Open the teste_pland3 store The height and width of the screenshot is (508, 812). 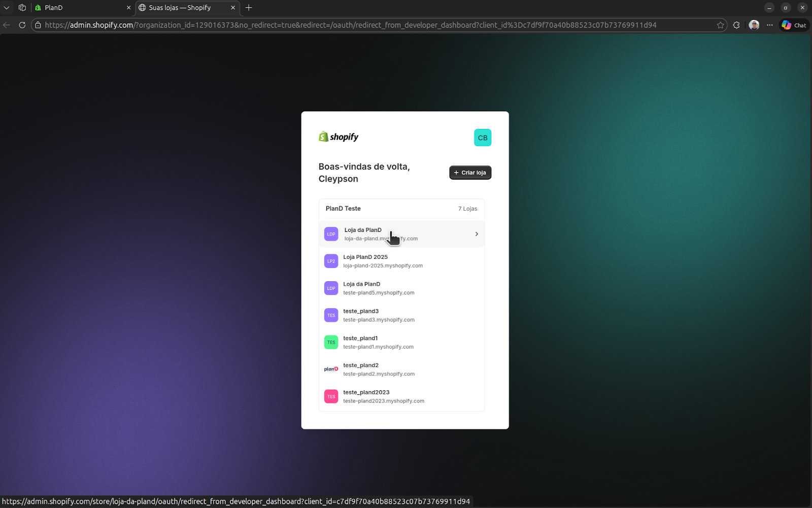401,315
